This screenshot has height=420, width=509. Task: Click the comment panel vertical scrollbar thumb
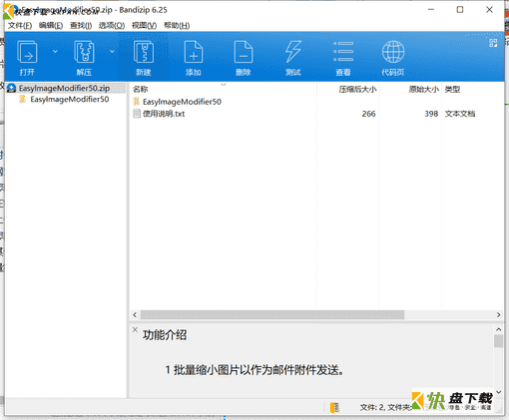point(498,341)
